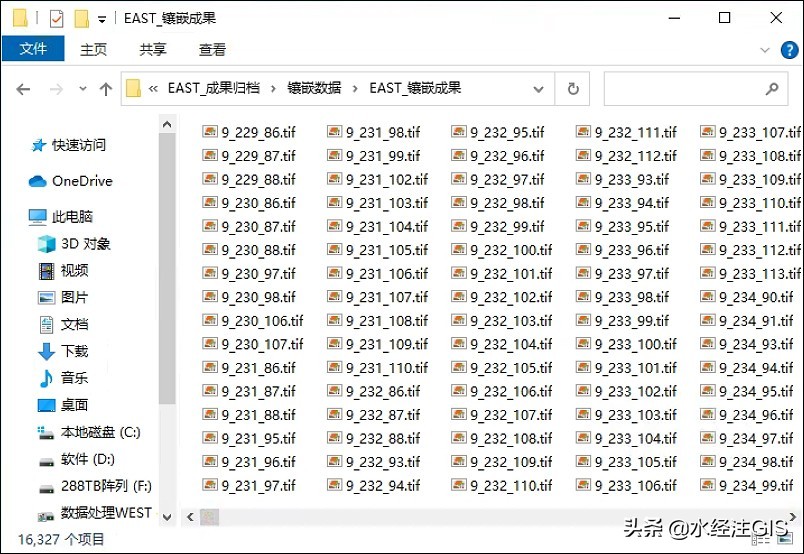Screen dimensions: 804x554
Task: Open the 文档 documents icon
Action: tap(47, 324)
